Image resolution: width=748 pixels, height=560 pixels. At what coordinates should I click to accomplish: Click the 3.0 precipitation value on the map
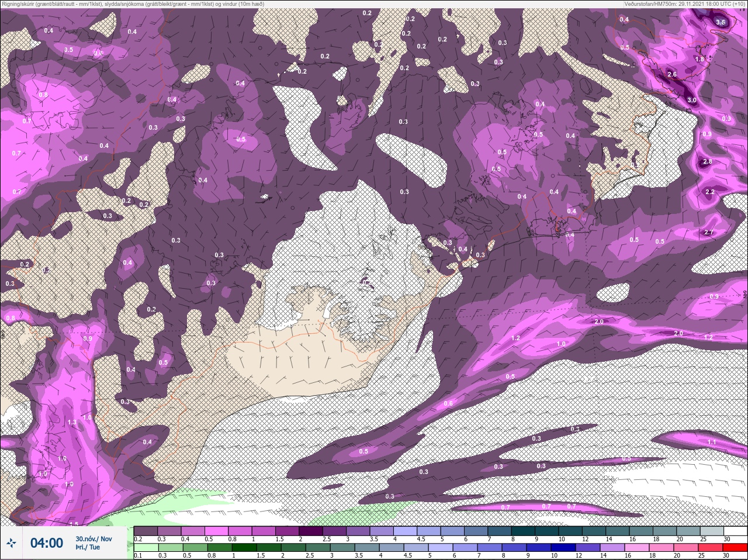pos(691,100)
